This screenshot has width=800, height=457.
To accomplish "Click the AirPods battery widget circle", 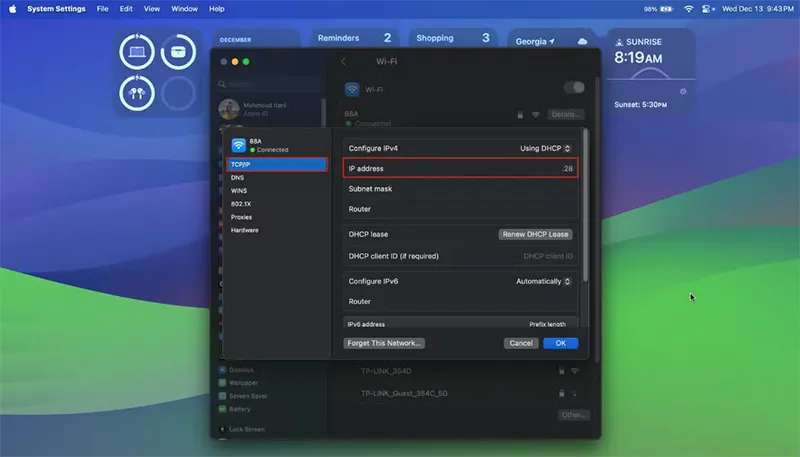I will [x=137, y=93].
